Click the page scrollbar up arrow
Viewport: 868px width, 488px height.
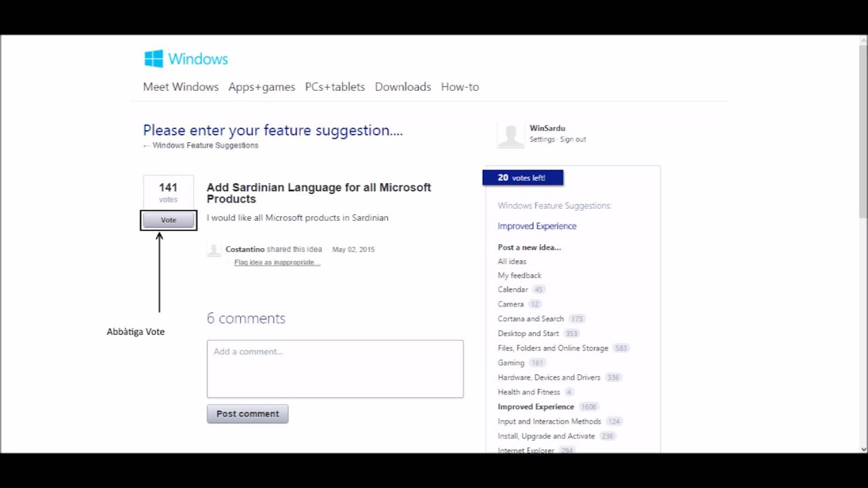(863, 40)
